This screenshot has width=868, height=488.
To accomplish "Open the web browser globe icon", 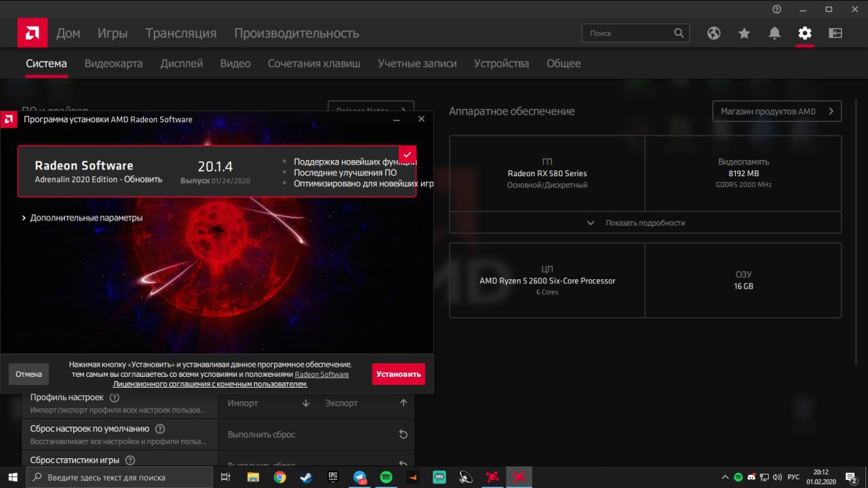I will (713, 33).
